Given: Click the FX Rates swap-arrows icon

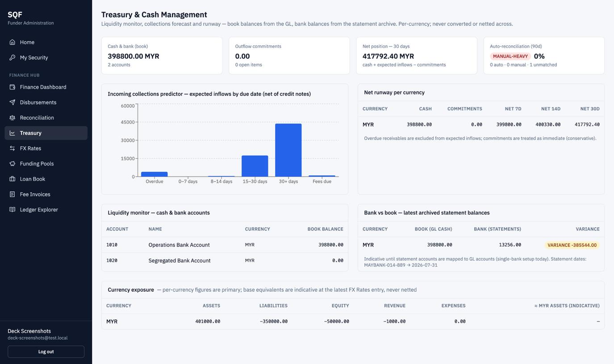Looking at the screenshot, I should click(13, 148).
